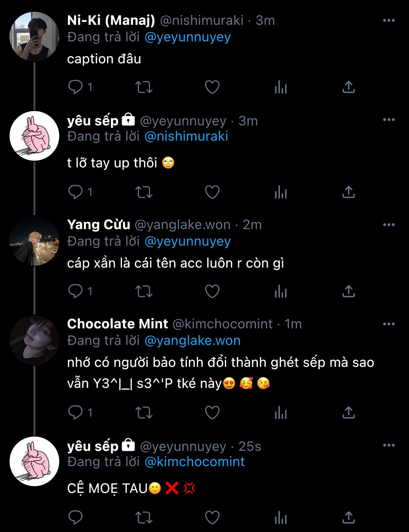Open the @yeyunnuyey mention in Ni-Ki's reply
This screenshot has height=532, width=409.
point(187,38)
